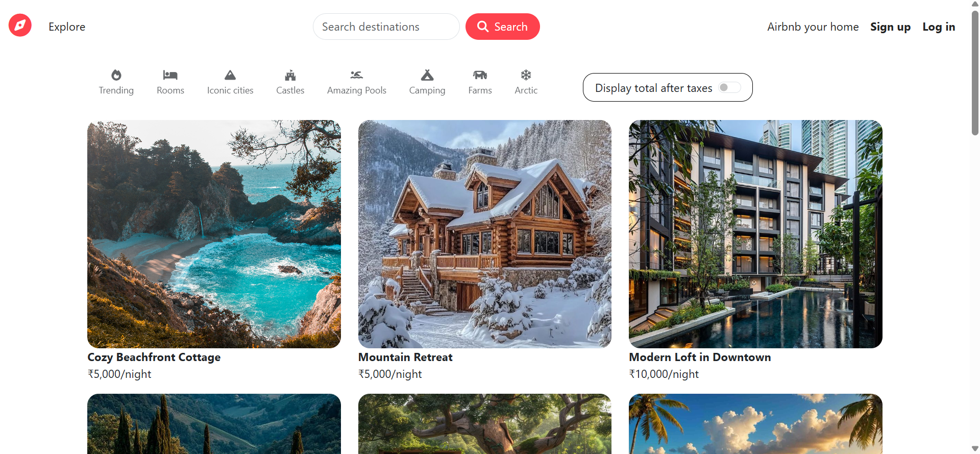Open the Farms category label

click(x=480, y=90)
